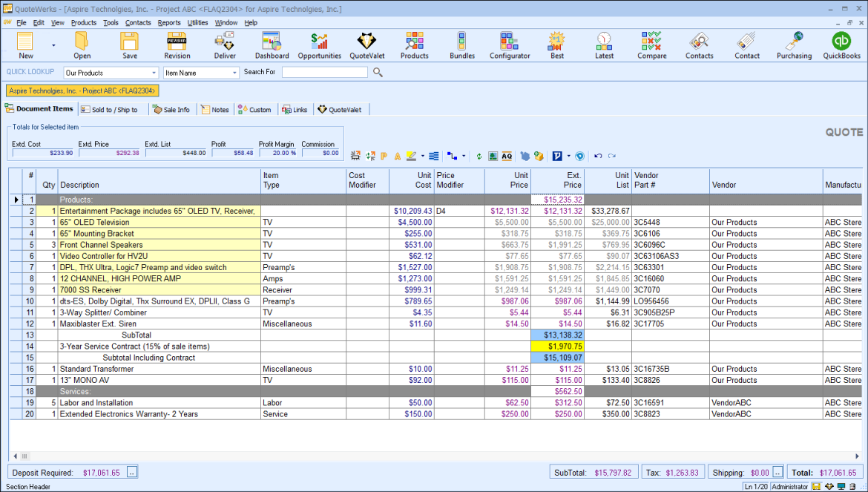Open the dropdown arrow next to New
The width and height of the screenshot is (868, 492).
[53, 45]
